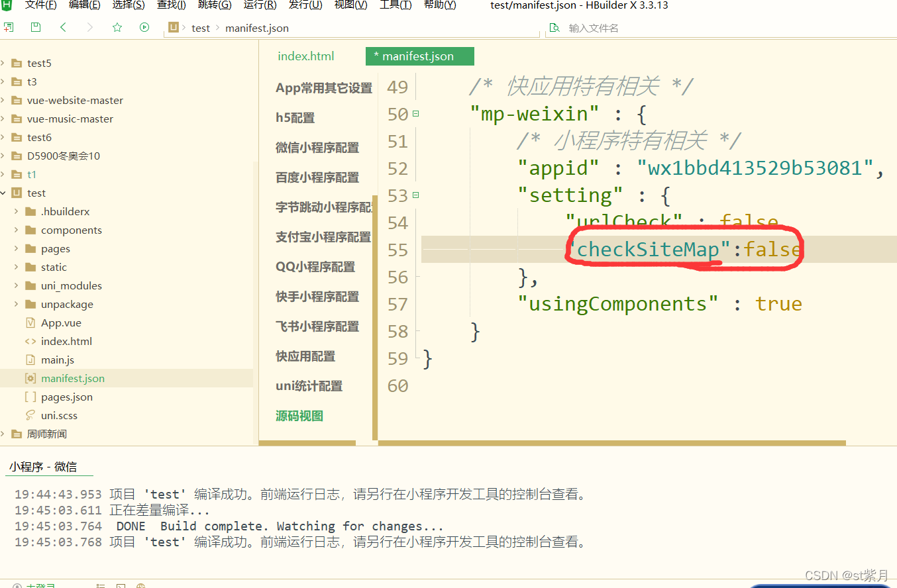The image size is (897, 588).
Task: Switch to the index.html editor tab
Action: (306, 56)
